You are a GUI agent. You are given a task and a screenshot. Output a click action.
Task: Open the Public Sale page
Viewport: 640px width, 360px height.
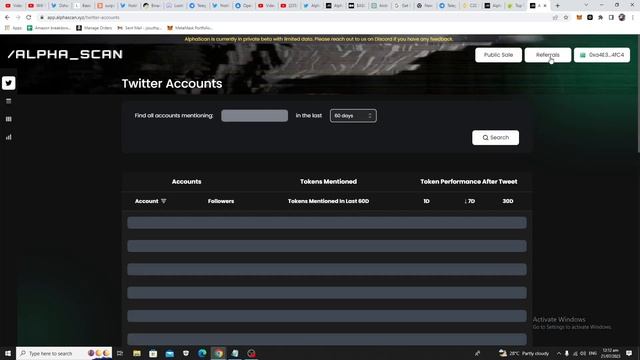coord(498,55)
